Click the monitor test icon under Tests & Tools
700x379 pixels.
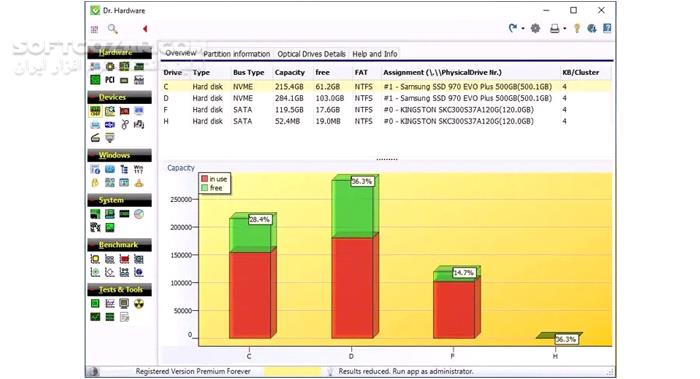pos(125,304)
